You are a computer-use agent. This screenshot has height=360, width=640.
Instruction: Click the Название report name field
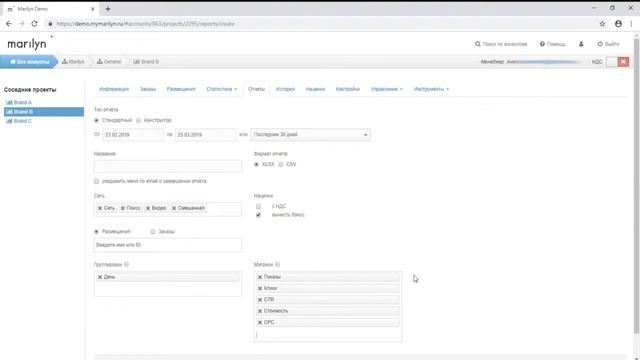click(x=168, y=166)
